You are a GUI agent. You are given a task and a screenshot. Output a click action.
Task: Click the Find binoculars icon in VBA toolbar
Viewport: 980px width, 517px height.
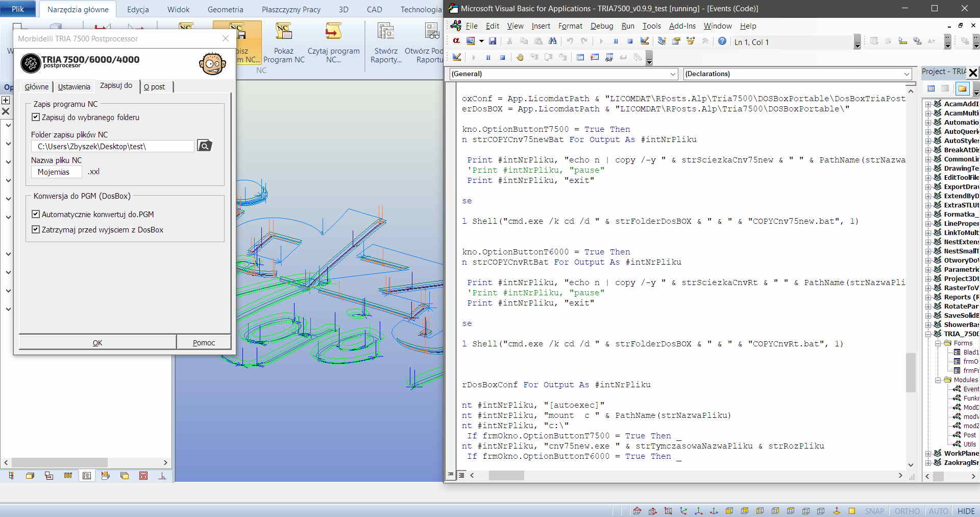[552, 41]
